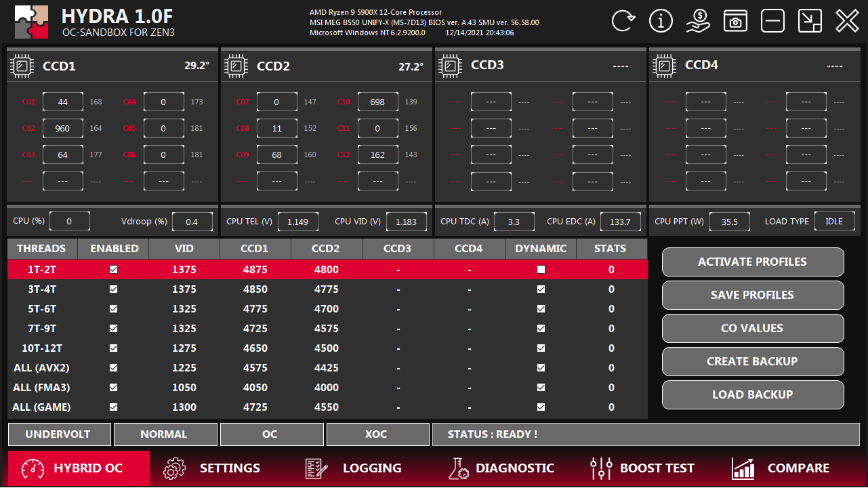
Task: Click the compact window arrow icon
Action: (x=810, y=21)
